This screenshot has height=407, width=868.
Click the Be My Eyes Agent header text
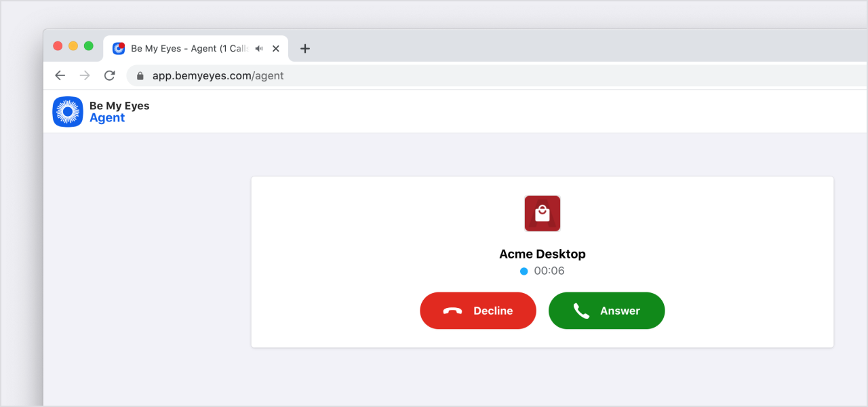coord(119,112)
